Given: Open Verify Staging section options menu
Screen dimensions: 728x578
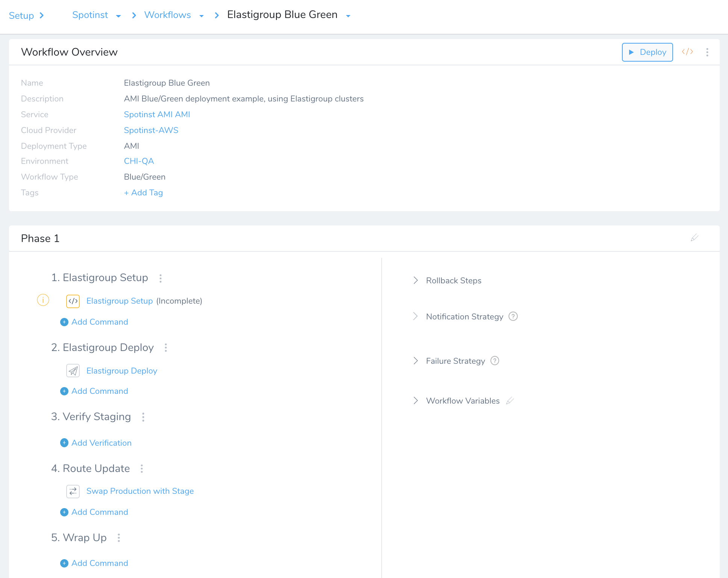Looking at the screenshot, I should (143, 417).
